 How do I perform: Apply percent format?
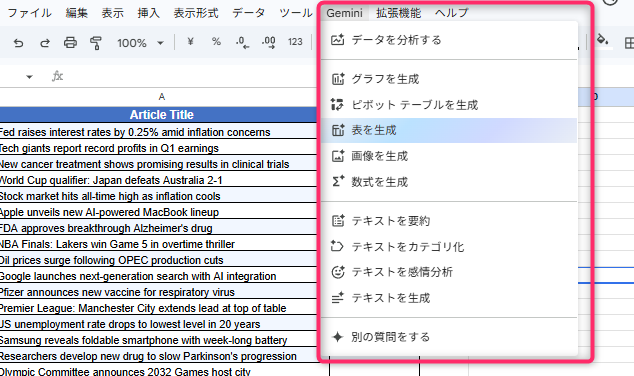coord(216,41)
